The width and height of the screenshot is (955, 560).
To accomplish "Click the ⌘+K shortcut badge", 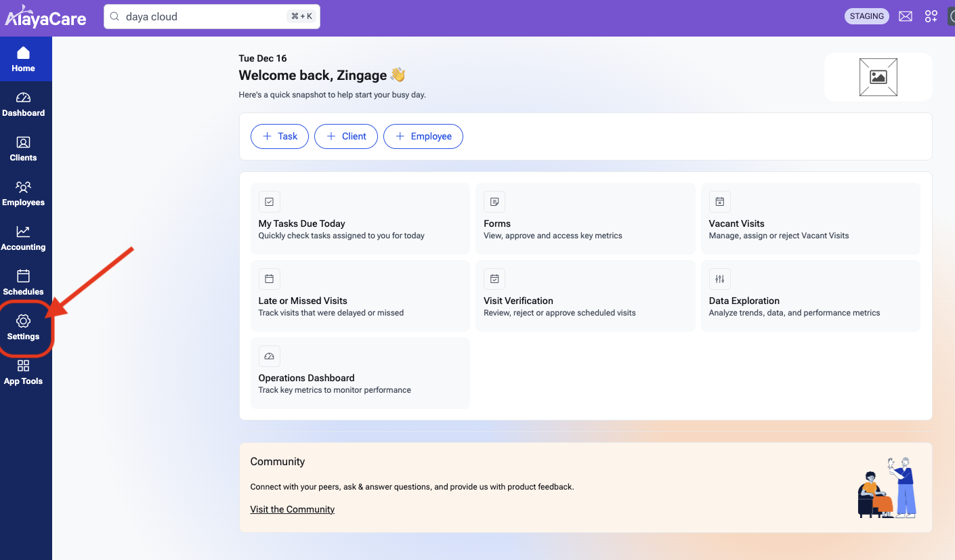I will pos(301,16).
